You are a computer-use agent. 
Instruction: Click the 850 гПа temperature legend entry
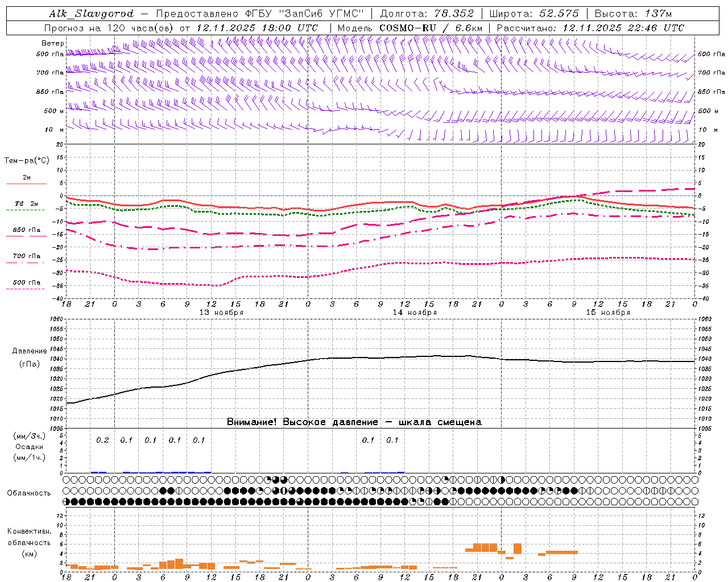(27, 230)
